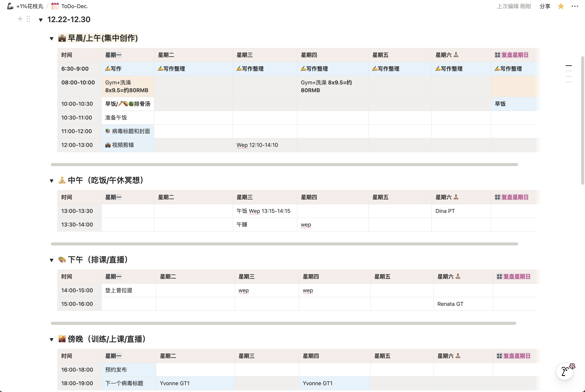
Task: Click 上次编辑 刚刚 edit history text
Action: click(514, 6)
